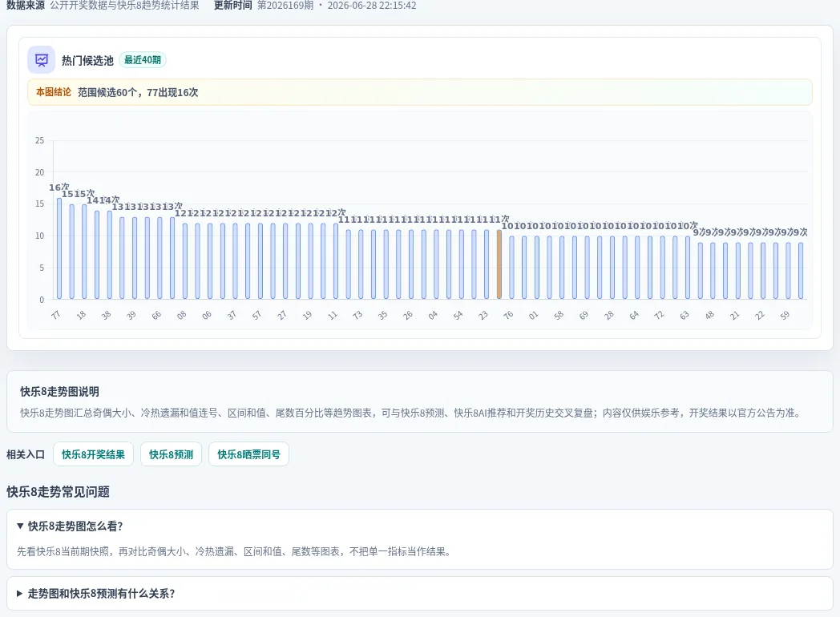Click the bar for number 66
The width and height of the screenshot is (840, 617).
coord(160,258)
